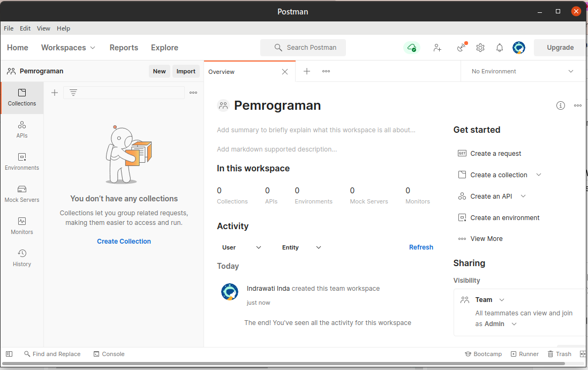
Task: Go to the Home page
Action: [x=18, y=48]
